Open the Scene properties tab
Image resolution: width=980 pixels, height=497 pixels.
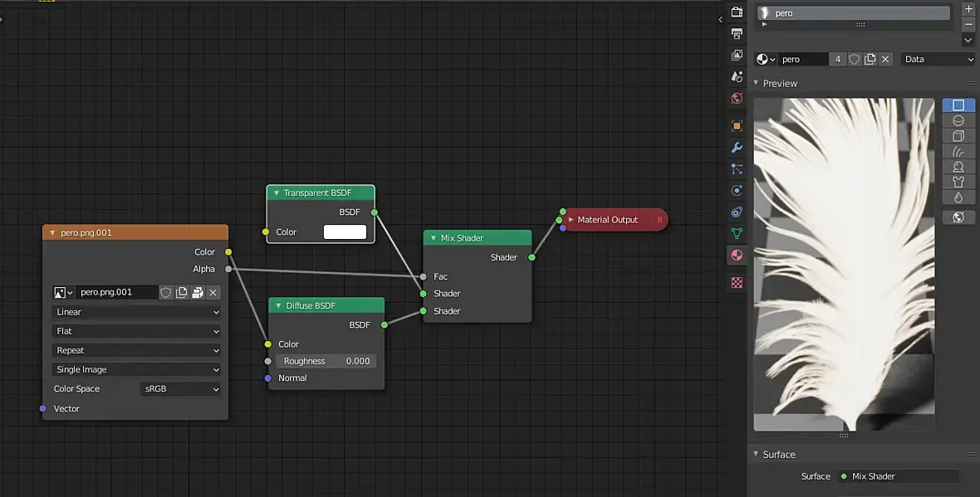click(x=737, y=77)
